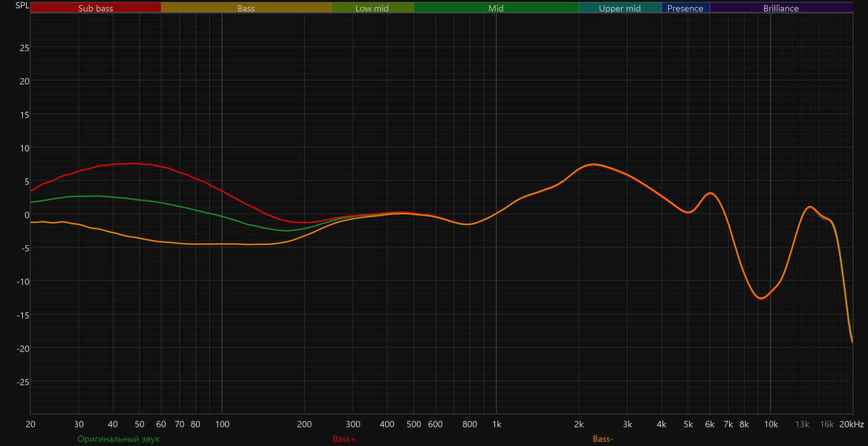Select the Mid frequency band header
Screen dimensions: 868x446
(x=496, y=8)
